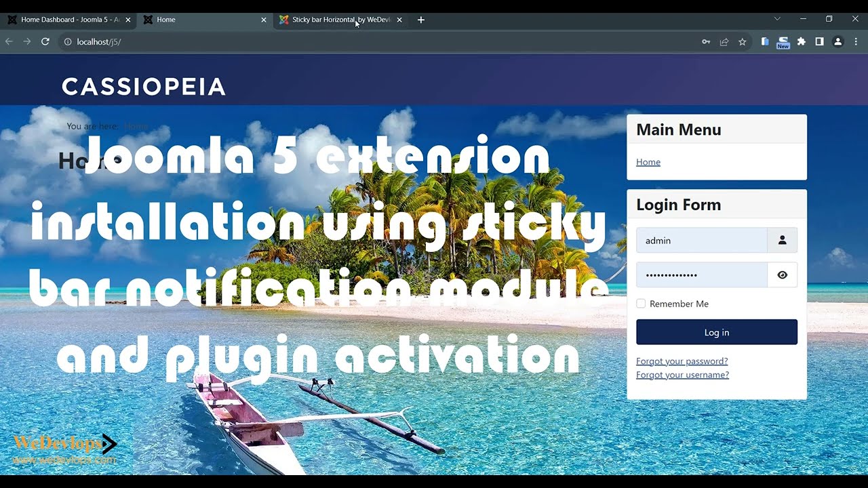
Task: Open the blue extension icon in toolbar
Action: (x=765, y=41)
